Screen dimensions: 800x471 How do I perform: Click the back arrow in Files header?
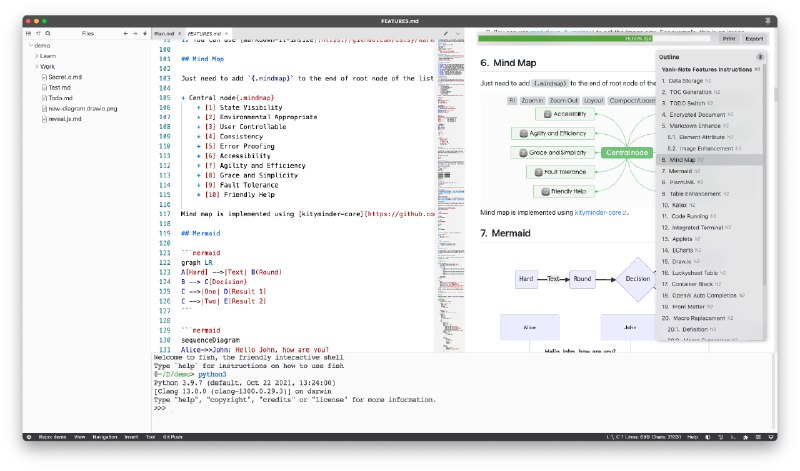coord(127,34)
